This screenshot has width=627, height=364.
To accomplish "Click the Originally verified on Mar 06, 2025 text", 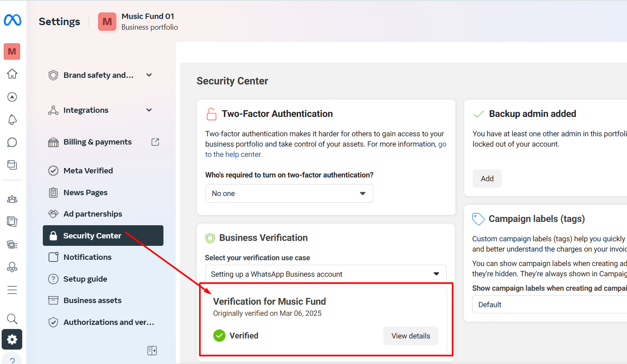I will tap(267, 313).
